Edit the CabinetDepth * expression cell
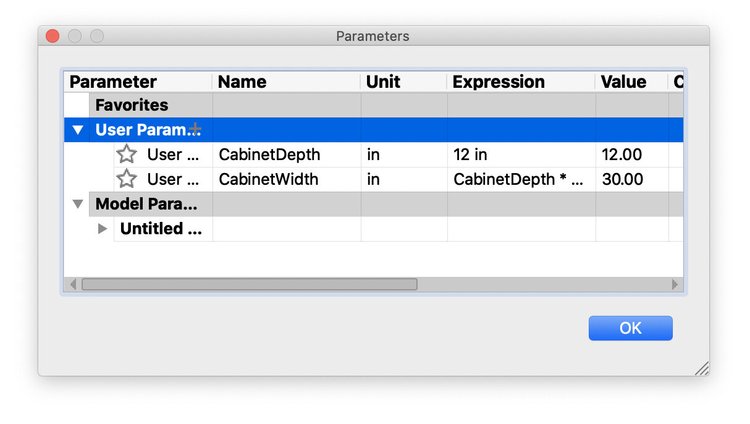The image size is (750, 424). pos(521,179)
